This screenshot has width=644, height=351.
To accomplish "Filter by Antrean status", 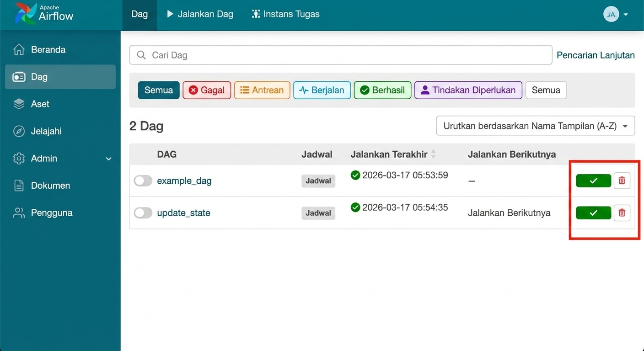I will (262, 90).
